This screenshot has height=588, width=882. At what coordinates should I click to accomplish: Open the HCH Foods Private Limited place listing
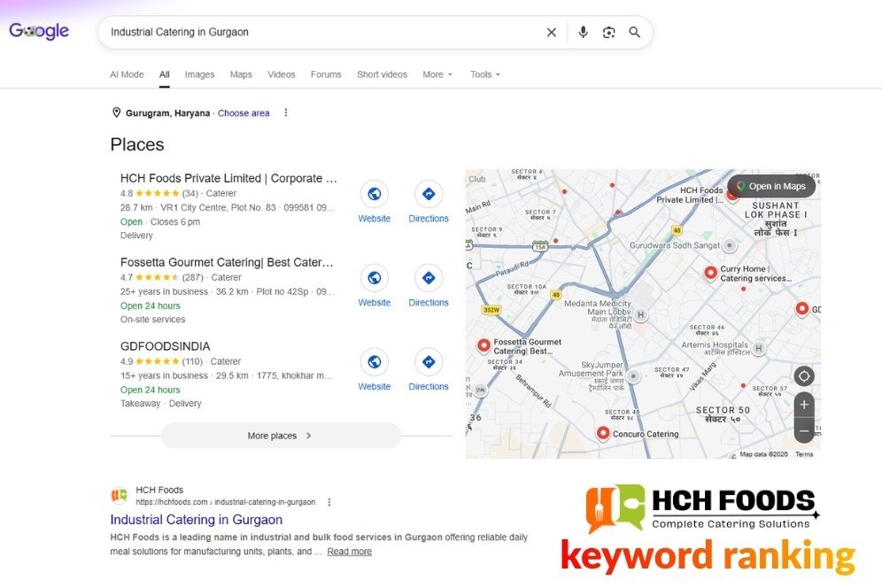tap(228, 178)
